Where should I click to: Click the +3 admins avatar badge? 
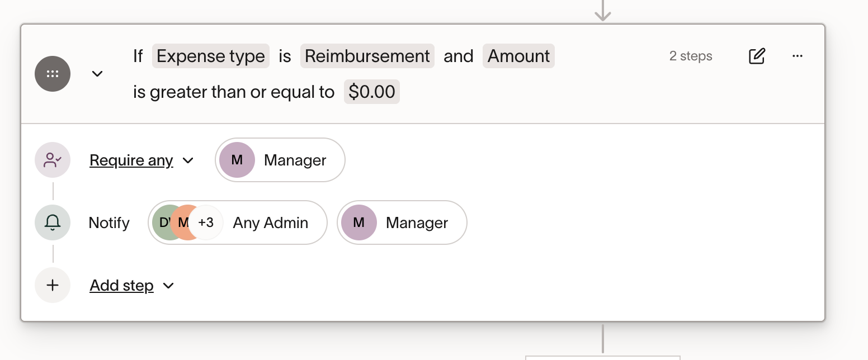click(x=206, y=222)
